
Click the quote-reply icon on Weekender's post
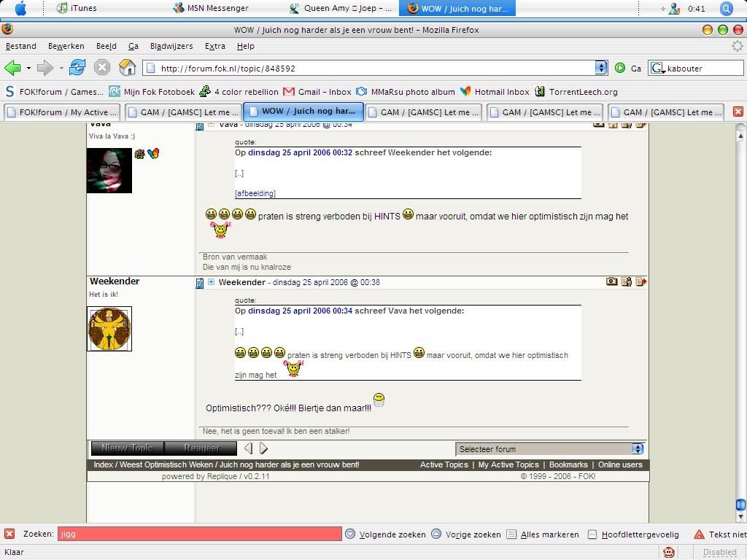click(x=640, y=281)
